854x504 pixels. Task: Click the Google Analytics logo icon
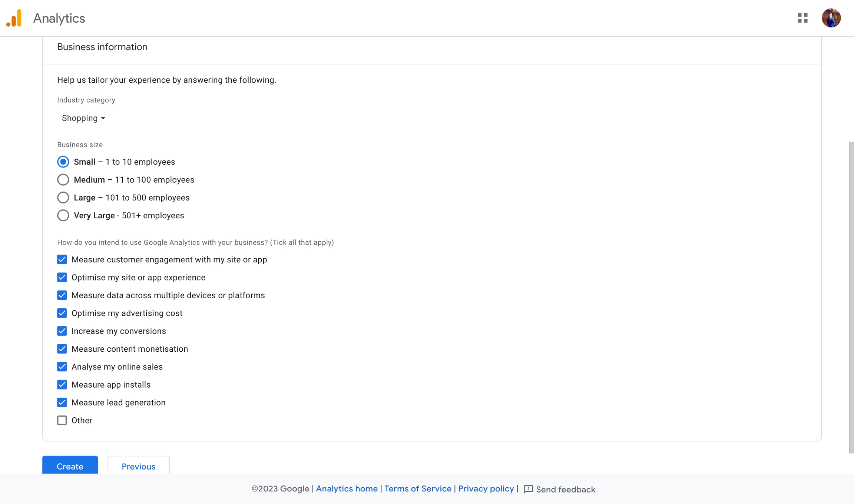[14, 18]
